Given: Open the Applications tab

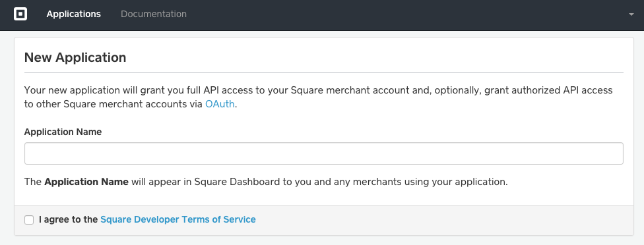Looking at the screenshot, I should pos(73,14).
